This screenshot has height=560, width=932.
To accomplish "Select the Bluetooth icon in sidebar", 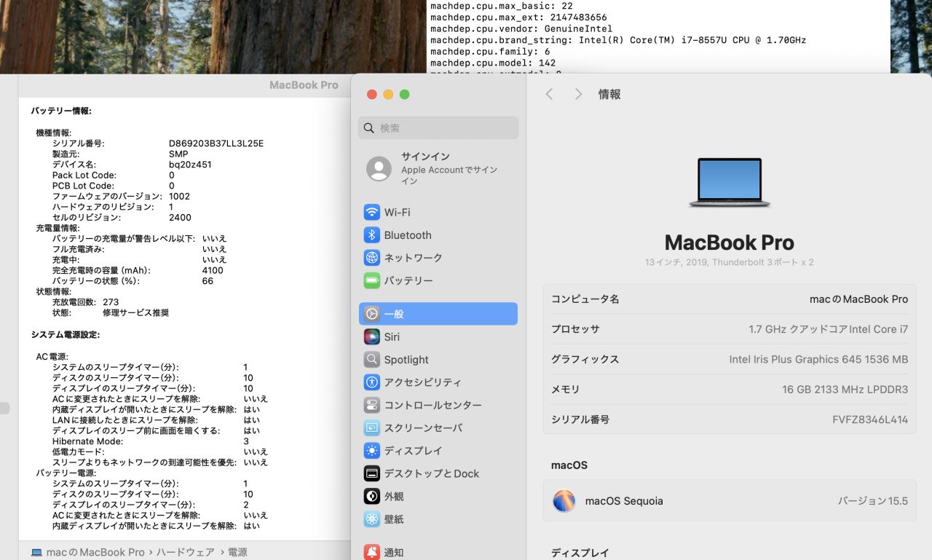I will pyautogui.click(x=372, y=235).
